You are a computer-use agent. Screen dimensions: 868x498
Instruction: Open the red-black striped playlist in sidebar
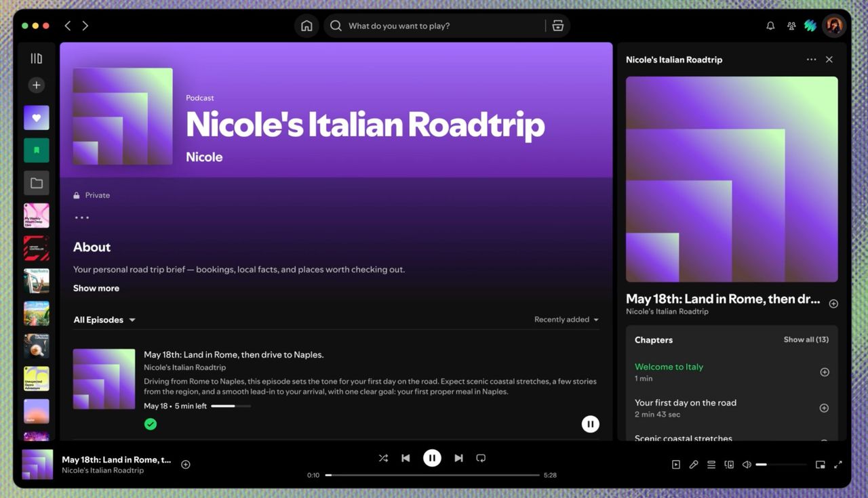(x=37, y=248)
